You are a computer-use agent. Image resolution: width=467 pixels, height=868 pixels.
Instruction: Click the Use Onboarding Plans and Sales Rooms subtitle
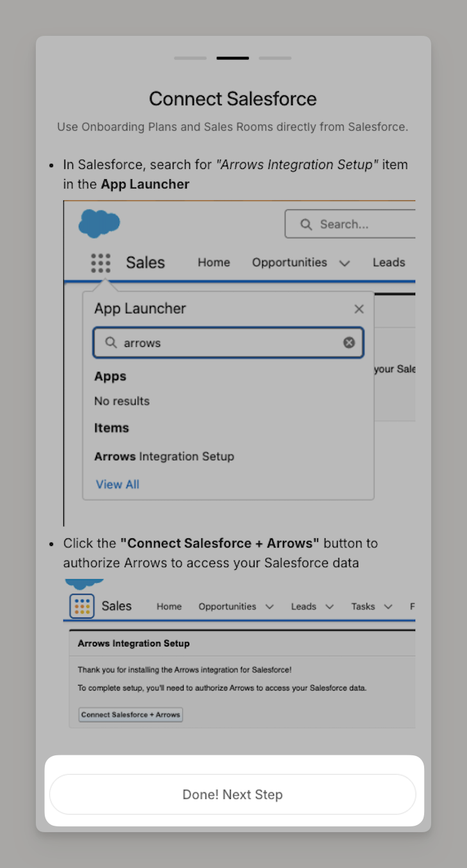point(233,127)
